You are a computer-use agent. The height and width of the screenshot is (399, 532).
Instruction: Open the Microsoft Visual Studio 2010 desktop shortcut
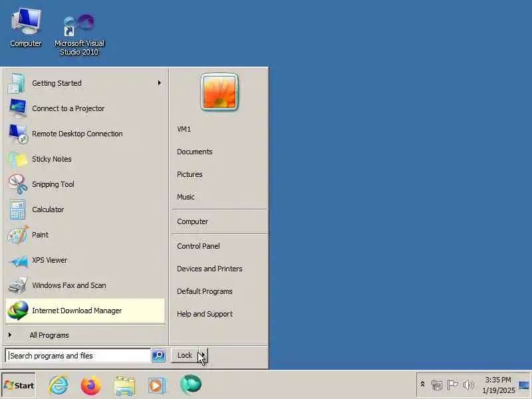tap(79, 34)
